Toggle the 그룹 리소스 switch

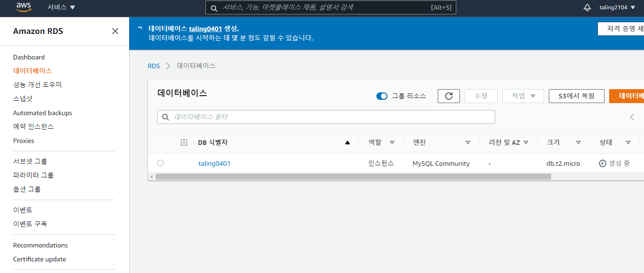[x=382, y=96]
